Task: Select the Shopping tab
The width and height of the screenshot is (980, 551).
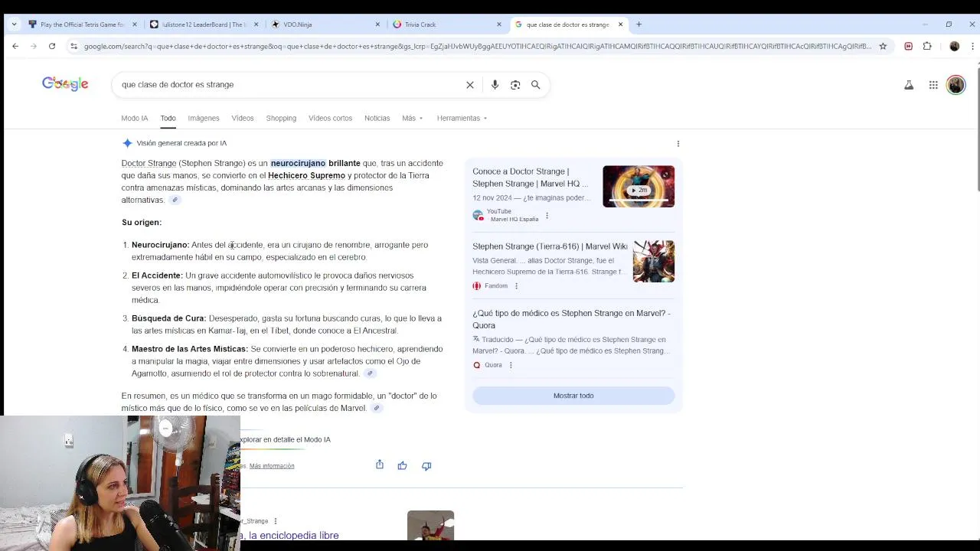Action: pos(281,118)
